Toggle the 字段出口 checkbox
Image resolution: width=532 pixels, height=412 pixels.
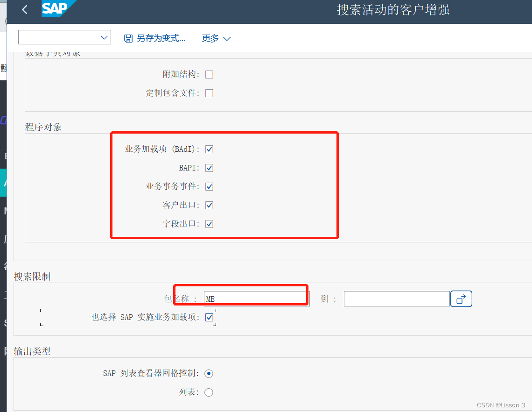(210, 224)
